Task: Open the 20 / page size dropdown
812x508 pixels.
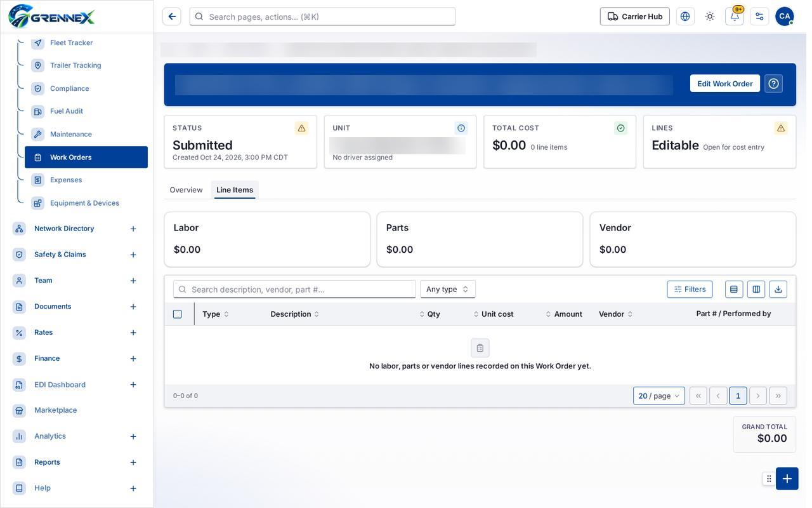Action: (659, 396)
